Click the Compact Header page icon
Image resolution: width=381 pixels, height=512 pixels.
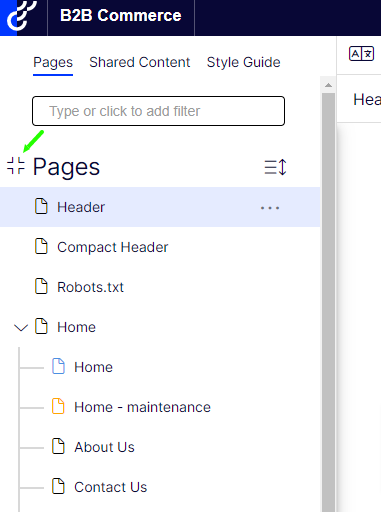(x=41, y=246)
